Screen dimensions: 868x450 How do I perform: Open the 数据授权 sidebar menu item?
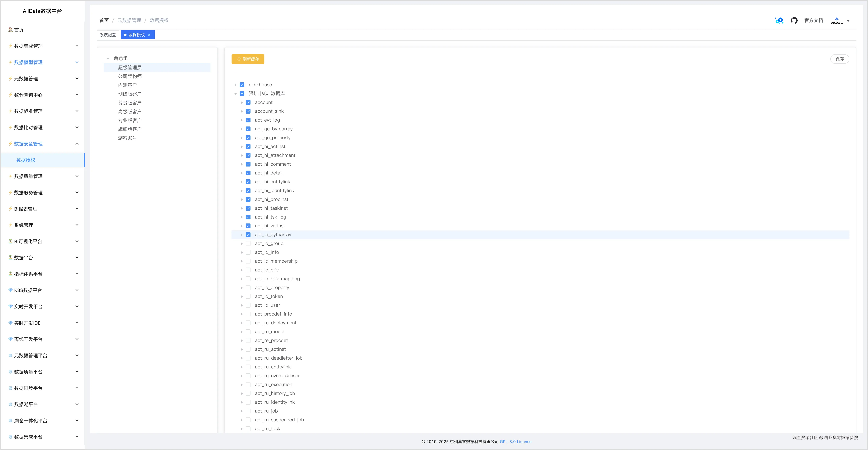pyautogui.click(x=26, y=160)
